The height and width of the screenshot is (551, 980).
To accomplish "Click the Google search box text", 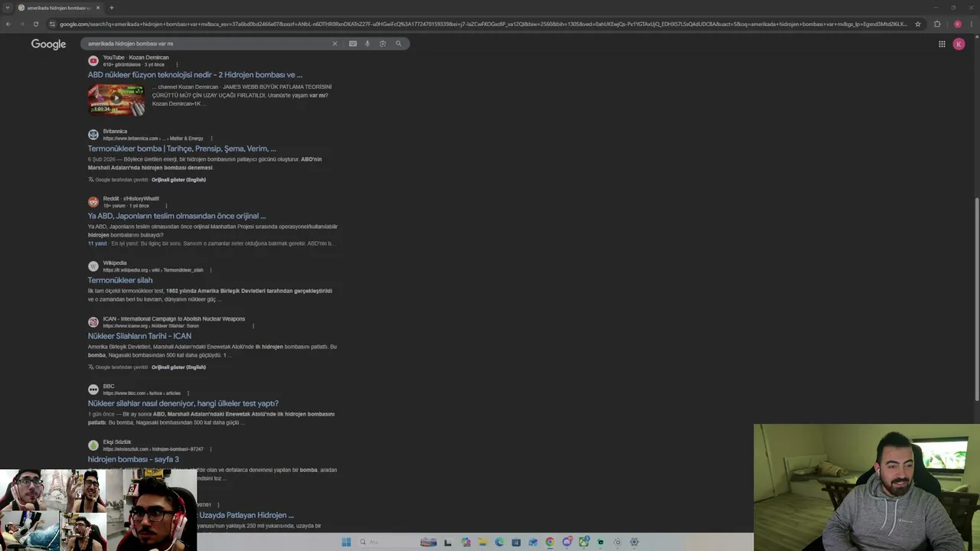I will click(130, 44).
